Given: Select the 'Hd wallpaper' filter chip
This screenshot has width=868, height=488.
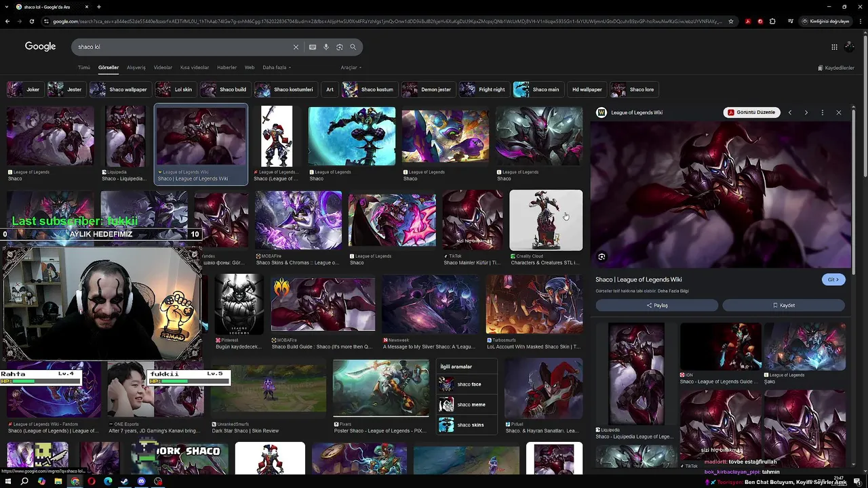Looking at the screenshot, I should [x=587, y=89].
